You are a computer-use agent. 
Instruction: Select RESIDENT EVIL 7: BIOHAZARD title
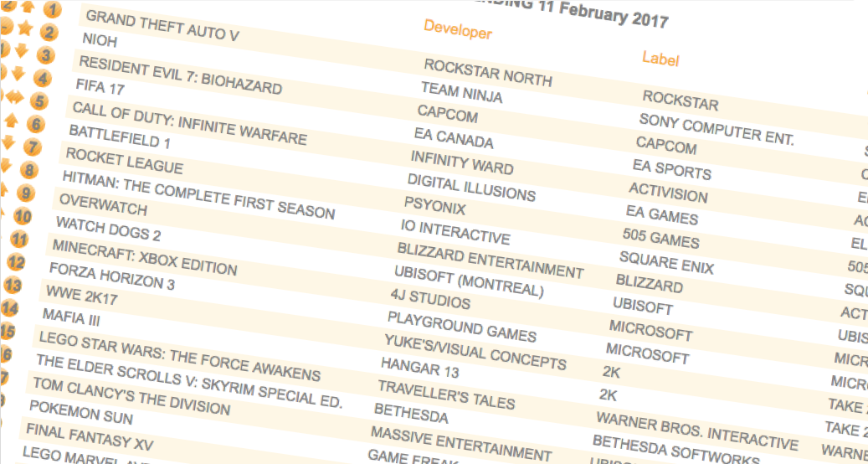pyautogui.click(x=181, y=75)
